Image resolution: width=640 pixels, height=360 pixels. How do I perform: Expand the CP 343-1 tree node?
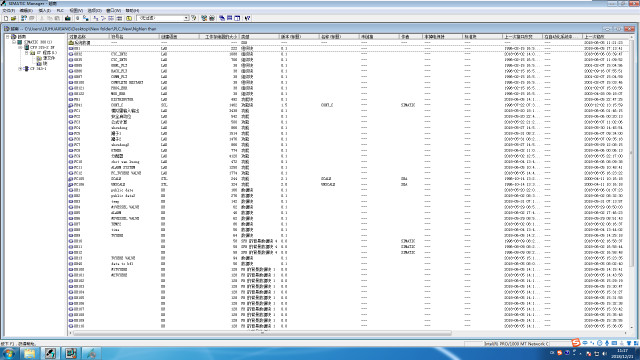(x=20, y=69)
